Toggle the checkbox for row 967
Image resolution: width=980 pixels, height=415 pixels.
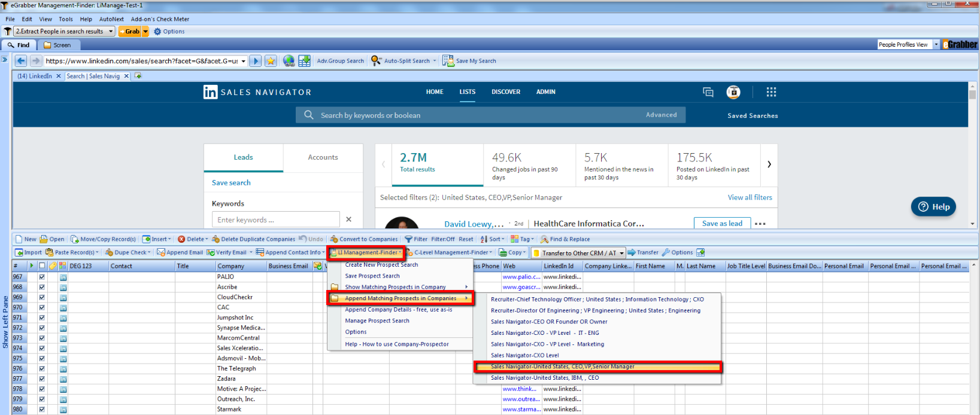pos(42,277)
